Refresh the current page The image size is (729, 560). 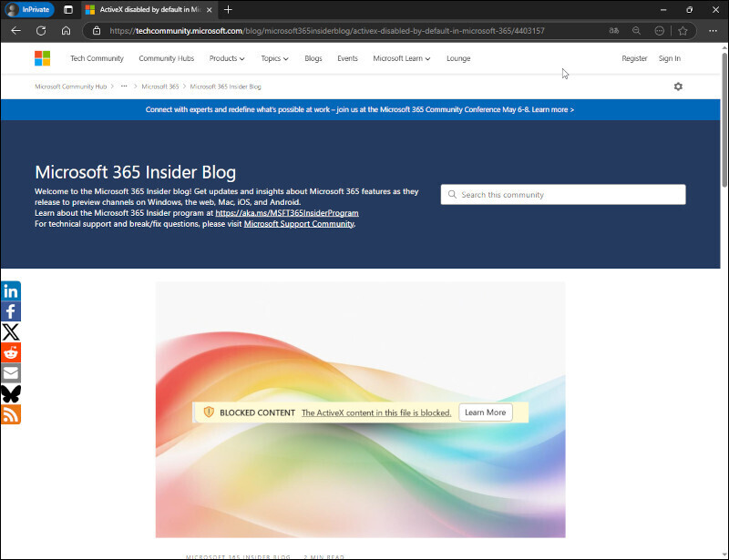(41, 31)
